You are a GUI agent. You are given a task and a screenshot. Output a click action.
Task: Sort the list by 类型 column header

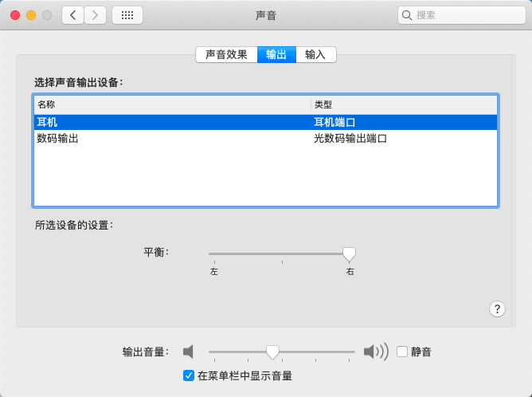[x=403, y=104]
